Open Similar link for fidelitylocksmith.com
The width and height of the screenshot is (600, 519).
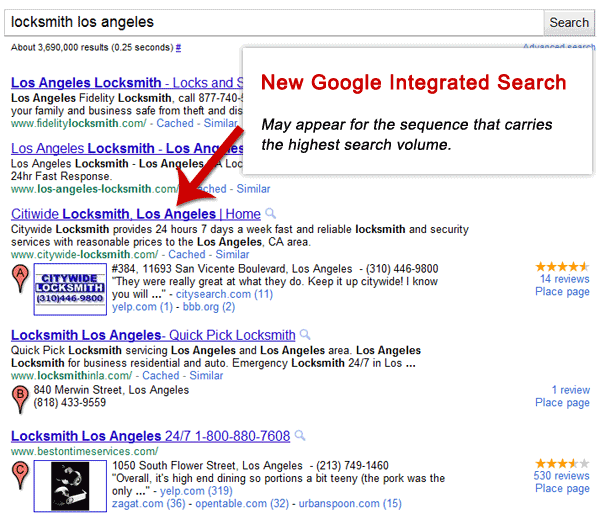pos(220,123)
